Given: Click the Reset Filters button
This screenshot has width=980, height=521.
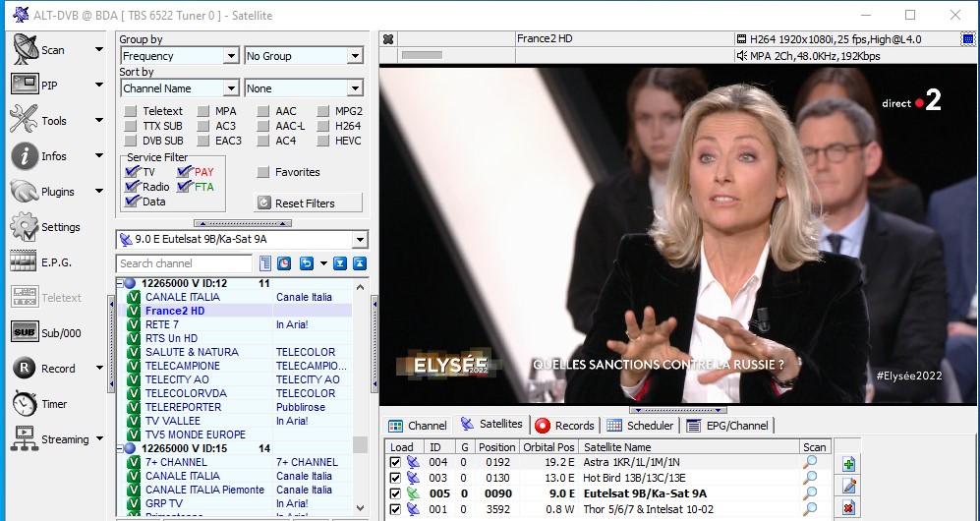Looking at the screenshot, I should [x=308, y=203].
